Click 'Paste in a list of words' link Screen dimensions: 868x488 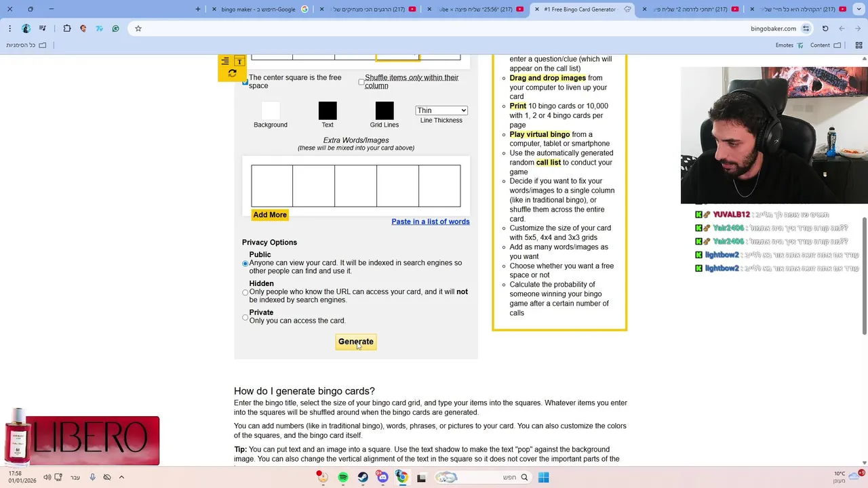(x=431, y=222)
